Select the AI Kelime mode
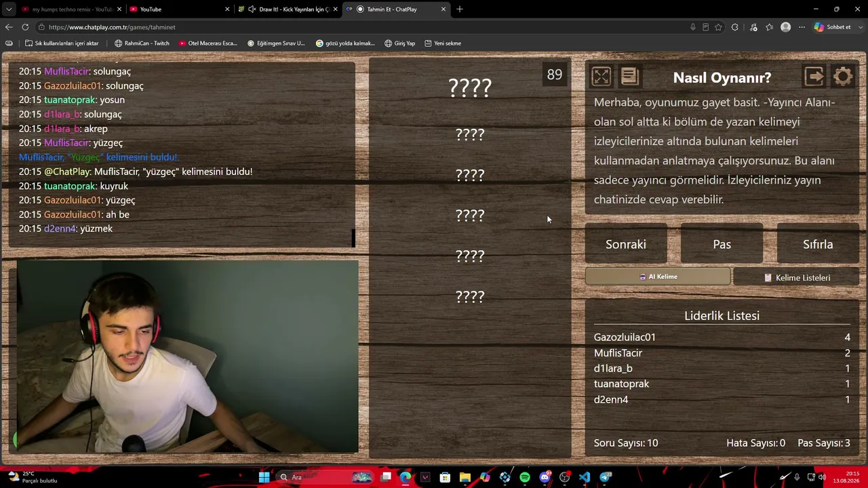 658,277
